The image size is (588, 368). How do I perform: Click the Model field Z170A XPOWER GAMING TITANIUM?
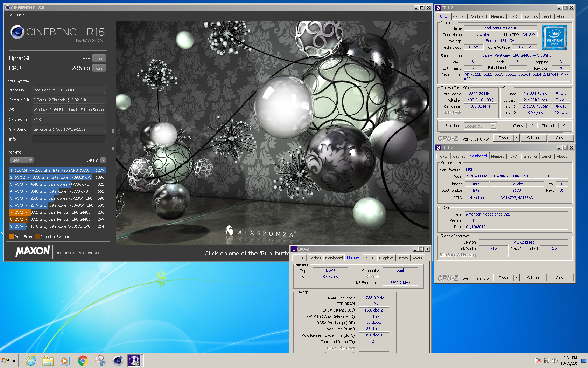tap(498, 176)
